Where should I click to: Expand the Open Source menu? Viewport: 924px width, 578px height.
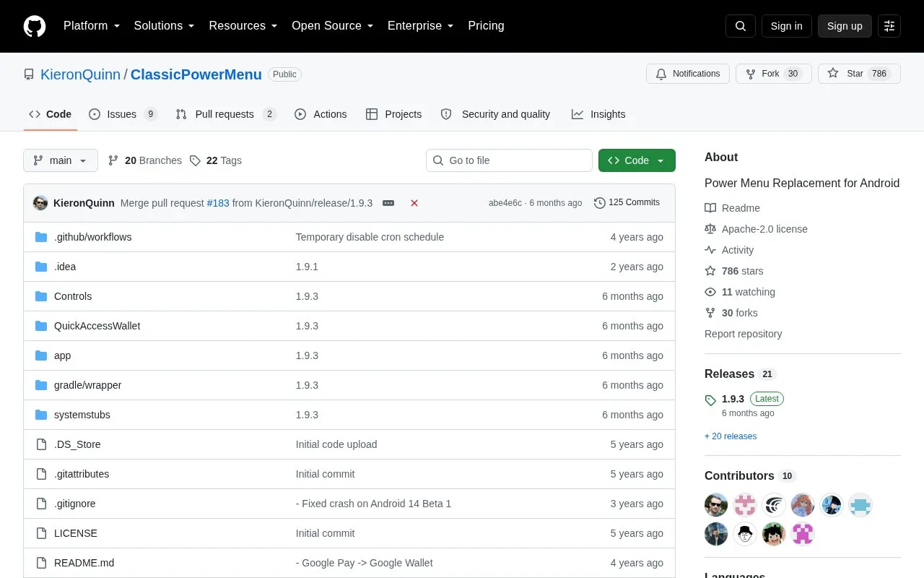pyautogui.click(x=333, y=26)
